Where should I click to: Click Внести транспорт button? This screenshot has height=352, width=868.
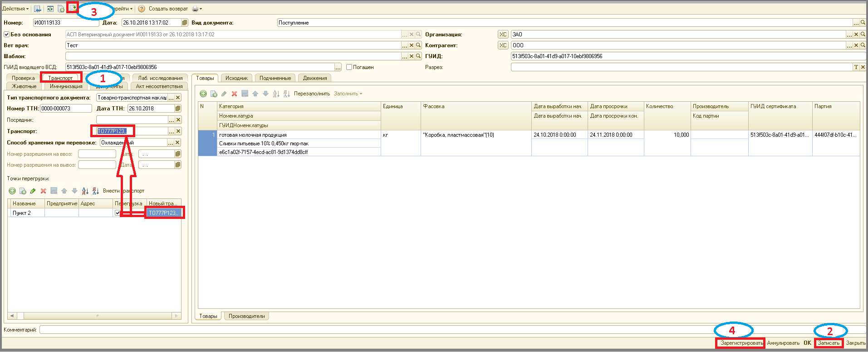pos(123,191)
